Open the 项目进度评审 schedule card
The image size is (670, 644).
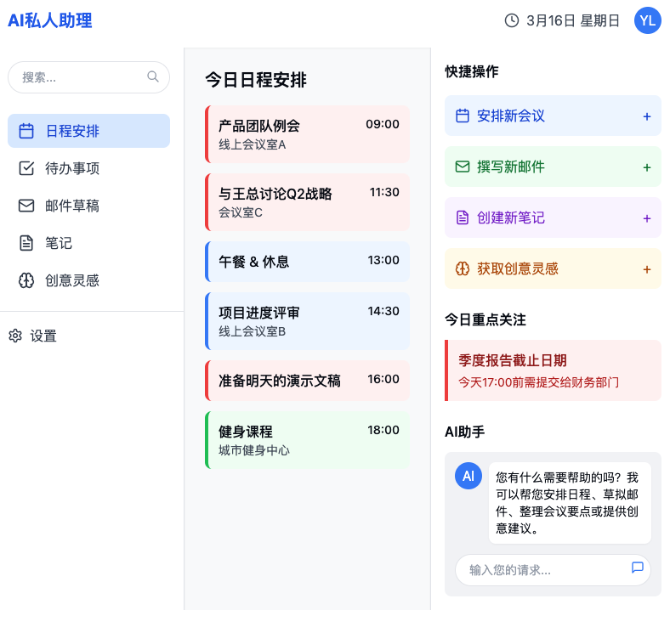pyautogui.click(x=307, y=321)
